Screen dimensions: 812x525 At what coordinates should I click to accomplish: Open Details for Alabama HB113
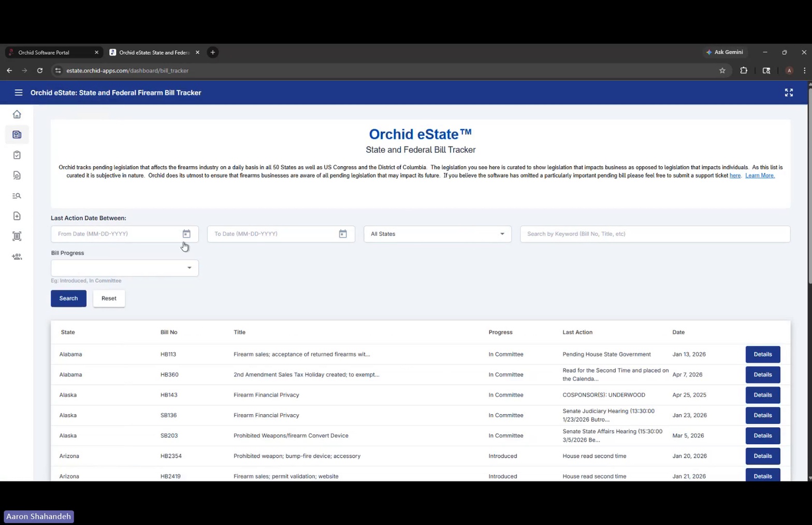tap(763, 354)
